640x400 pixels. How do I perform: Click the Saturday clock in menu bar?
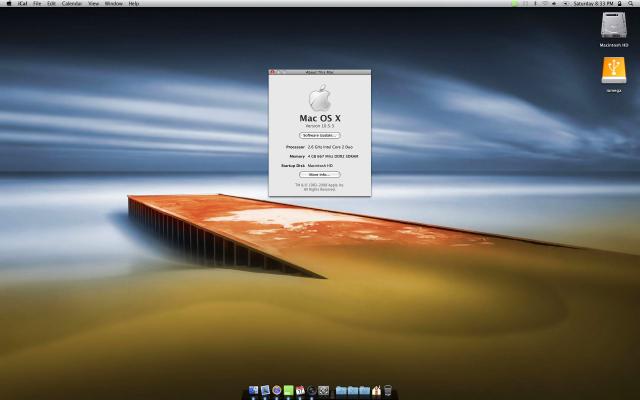[593, 3]
